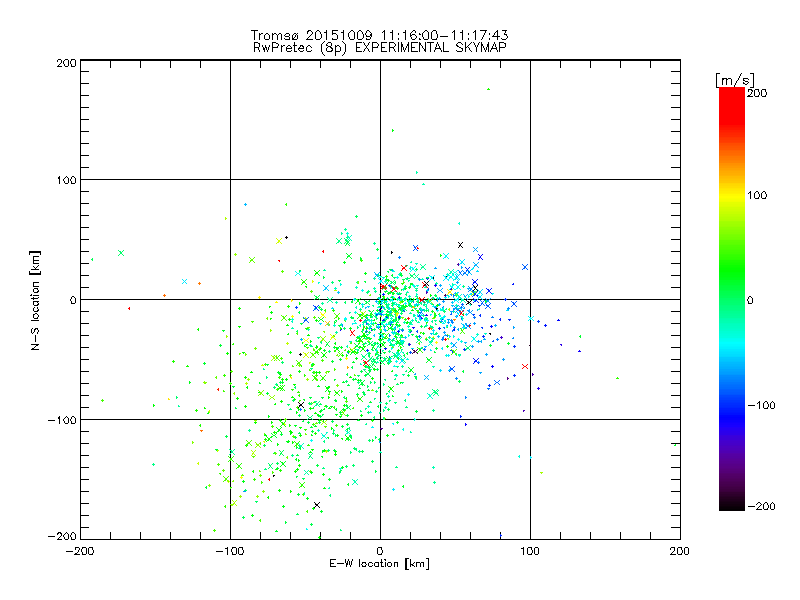
Task: Click the colorbar '0' label
Action: (750, 300)
